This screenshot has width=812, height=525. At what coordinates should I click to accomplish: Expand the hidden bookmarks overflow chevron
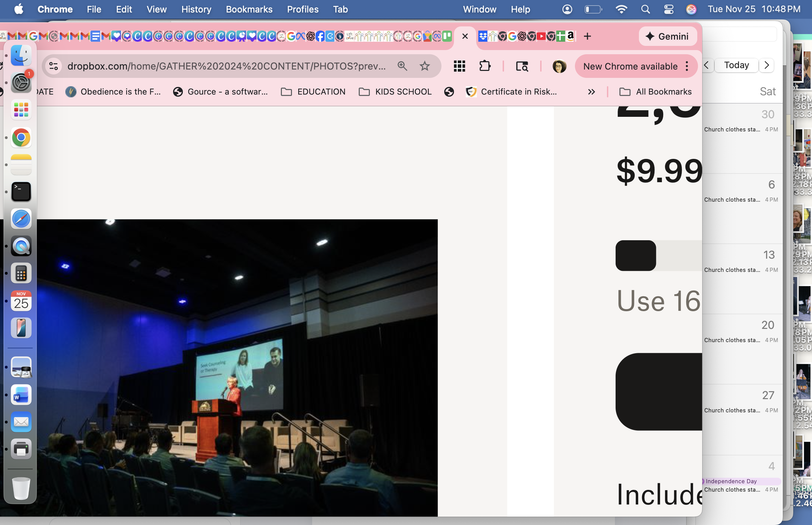coord(592,92)
